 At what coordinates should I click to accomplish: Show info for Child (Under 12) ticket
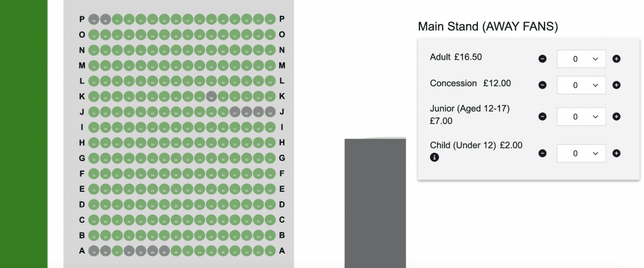pyautogui.click(x=434, y=157)
